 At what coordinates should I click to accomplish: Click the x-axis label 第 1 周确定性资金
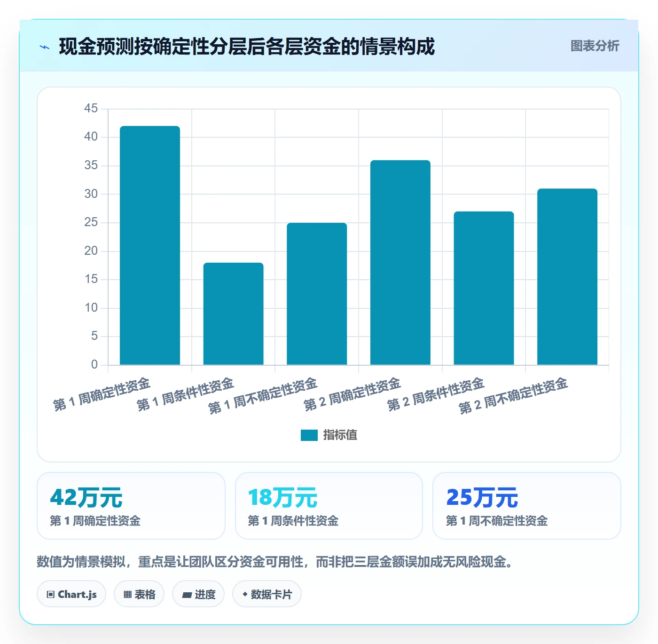pyautogui.click(x=102, y=394)
